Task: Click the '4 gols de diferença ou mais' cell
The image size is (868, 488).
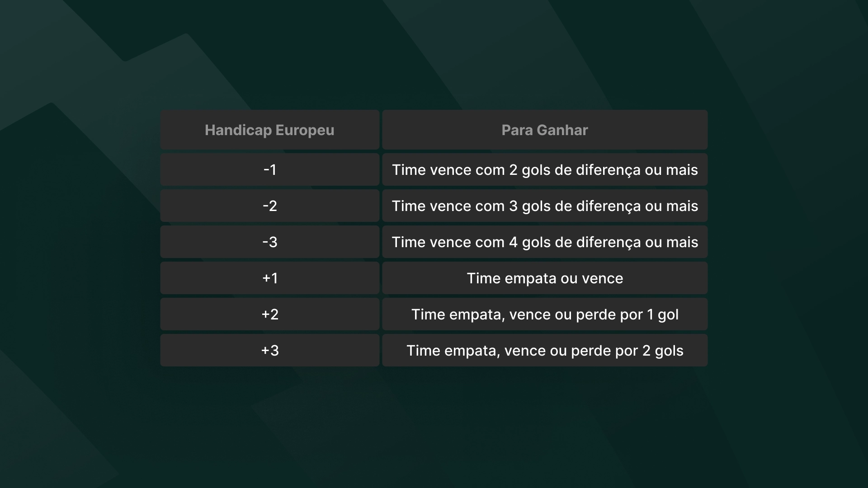Action: click(x=544, y=242)
